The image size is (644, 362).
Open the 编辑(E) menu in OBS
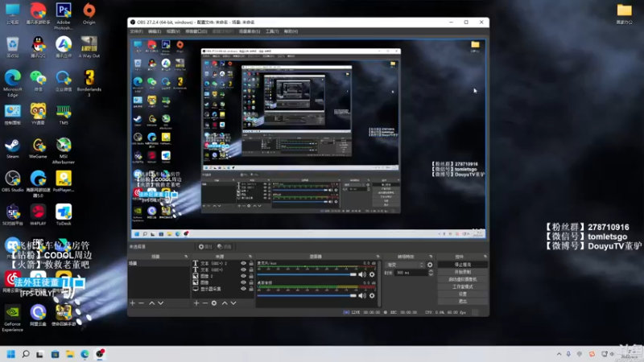tap(155, 31)
